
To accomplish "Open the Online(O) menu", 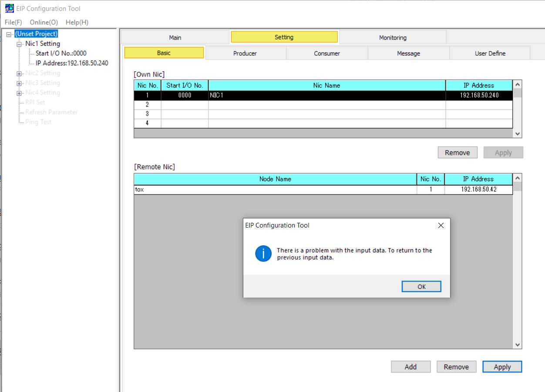I will click(44, 22).
